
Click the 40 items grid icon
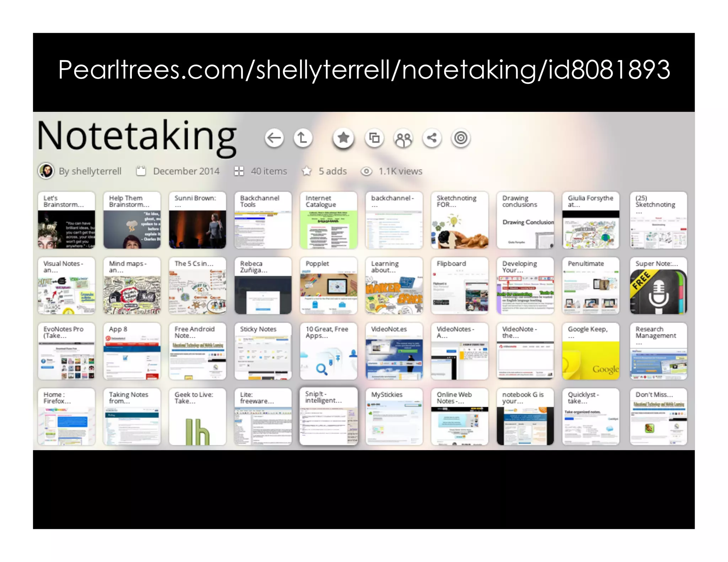pos(239,171)
